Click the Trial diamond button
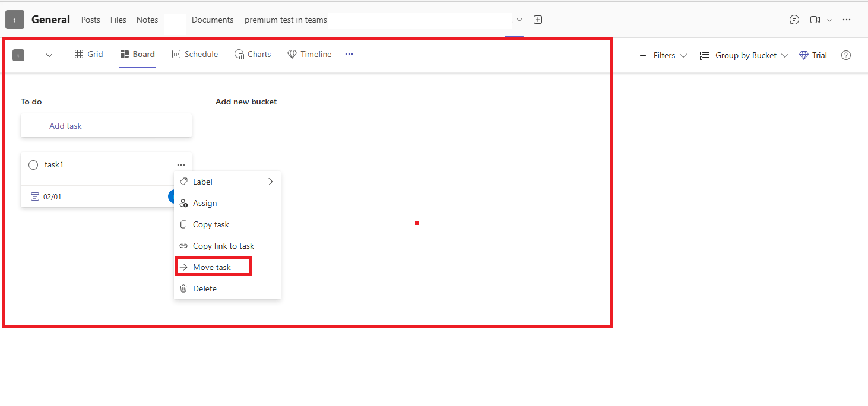Viewport: 868px width, 406px height. pyautogui.click(x=813, y=55)
